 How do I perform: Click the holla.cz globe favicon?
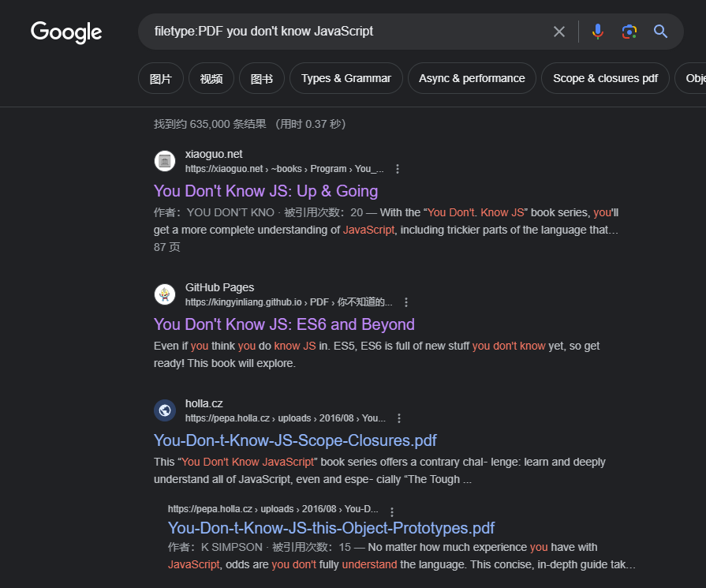[x=165, y=410]
